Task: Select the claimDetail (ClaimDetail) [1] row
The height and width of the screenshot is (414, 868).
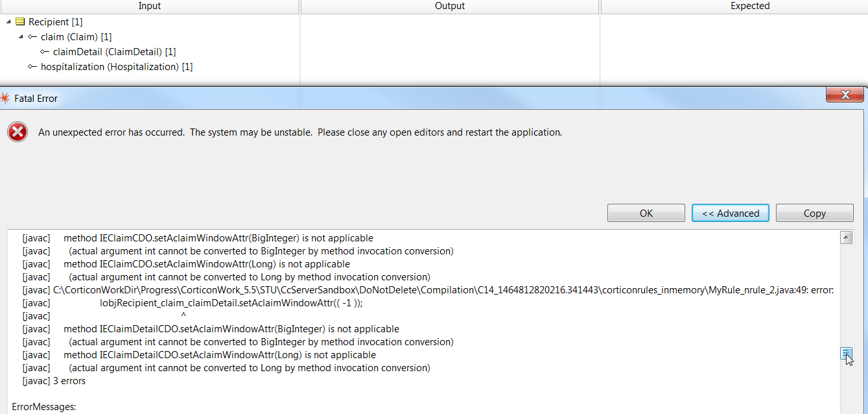Action: [114, 52]
